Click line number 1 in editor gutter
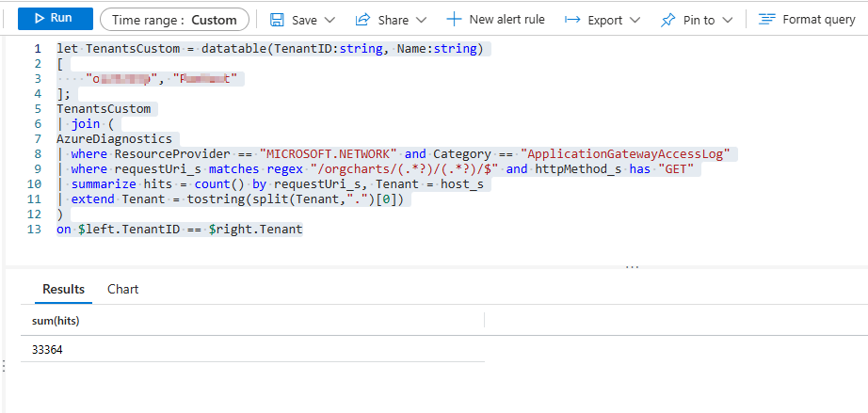Screen dimensions: 868x413 37,49
